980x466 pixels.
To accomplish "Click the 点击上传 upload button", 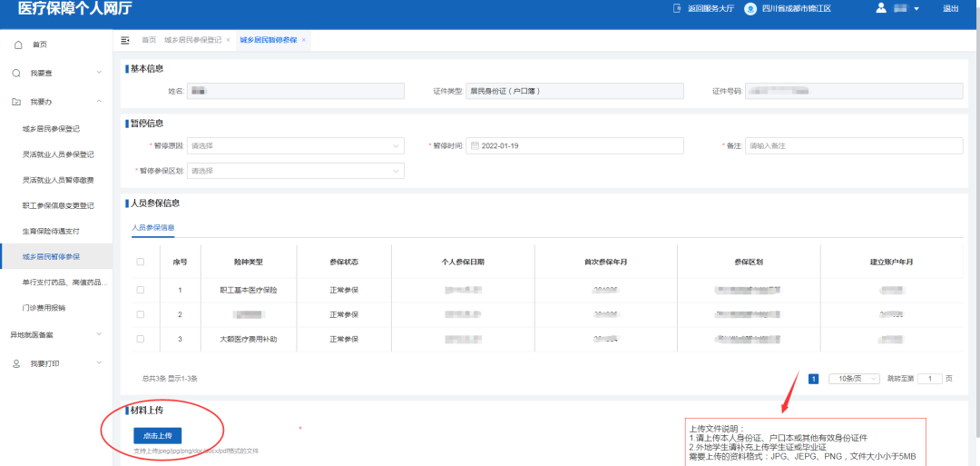I will pyautogui.click(x=158, y=435).
